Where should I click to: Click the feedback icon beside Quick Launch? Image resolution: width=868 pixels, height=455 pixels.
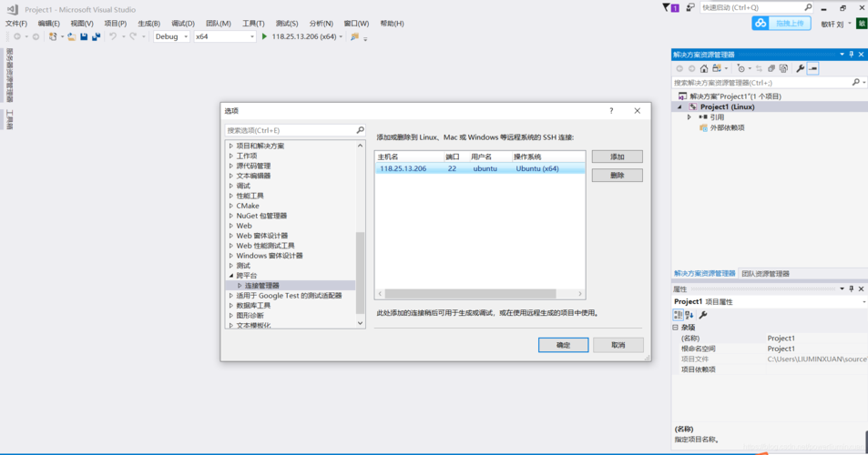pyautogui.click(x=690, y=8)
